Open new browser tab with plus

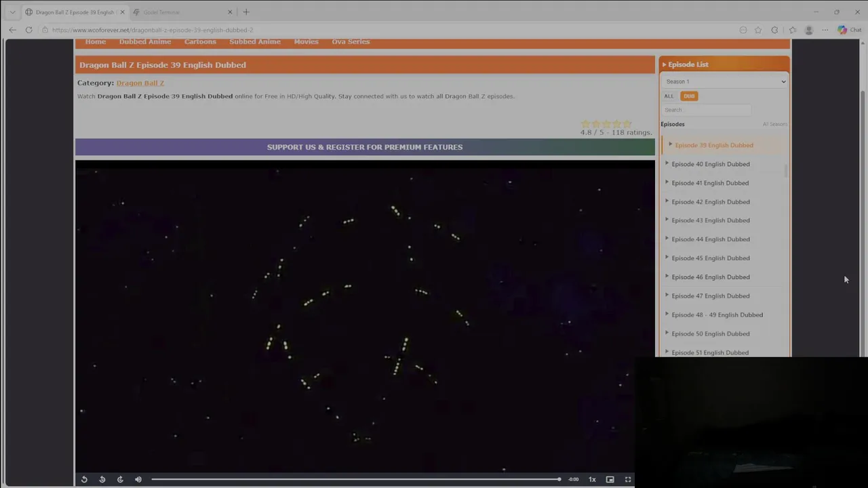(246, 12)
